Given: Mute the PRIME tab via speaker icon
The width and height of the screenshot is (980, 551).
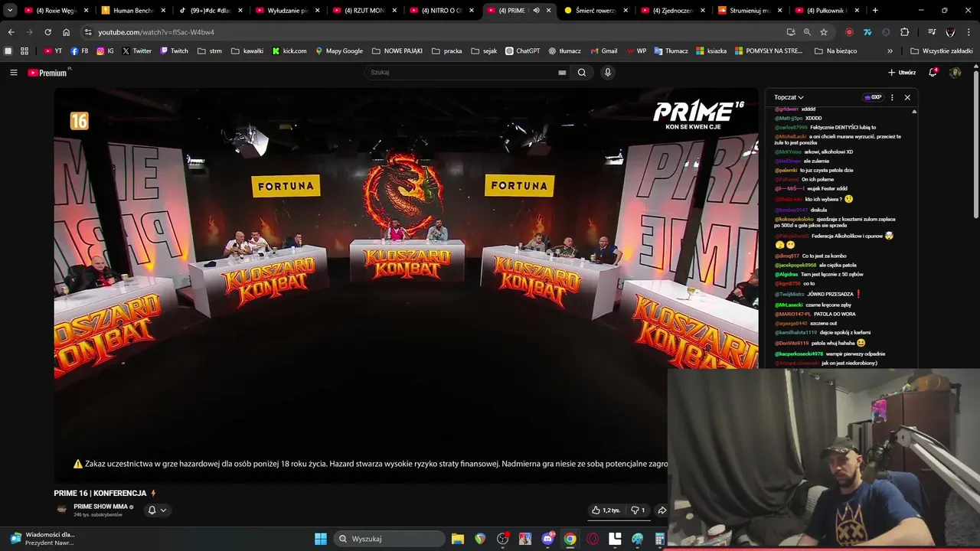Looking at the screenshot, I should [536, 11].
